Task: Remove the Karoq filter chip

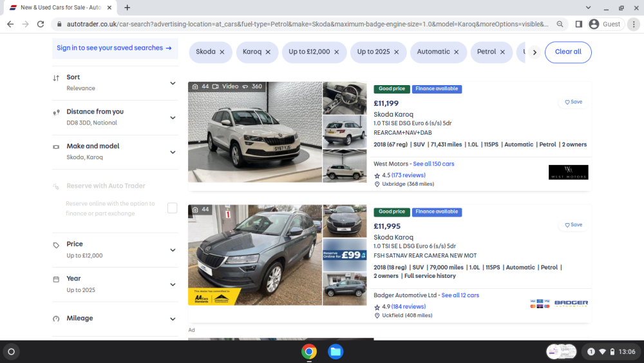Action: pos(268,52)
